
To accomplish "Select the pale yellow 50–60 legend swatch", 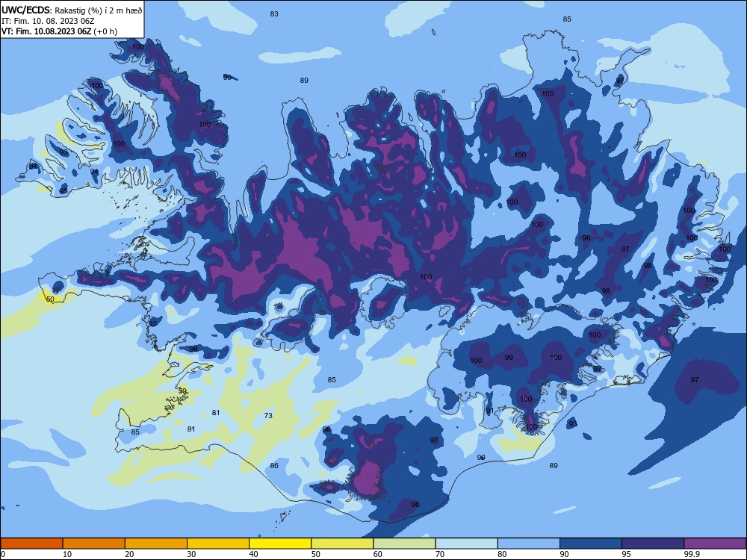I will tap(342, 544).
